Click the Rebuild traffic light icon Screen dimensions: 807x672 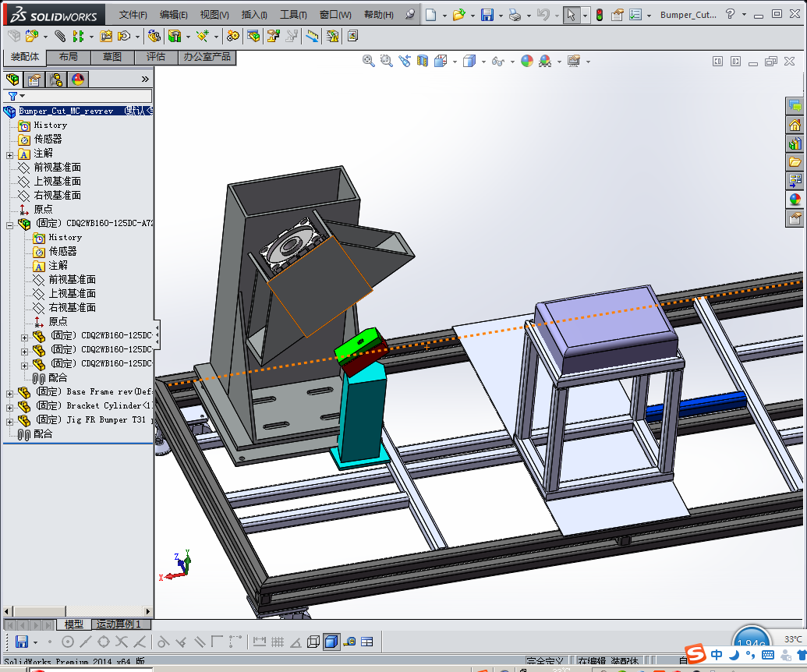(600, 15)
